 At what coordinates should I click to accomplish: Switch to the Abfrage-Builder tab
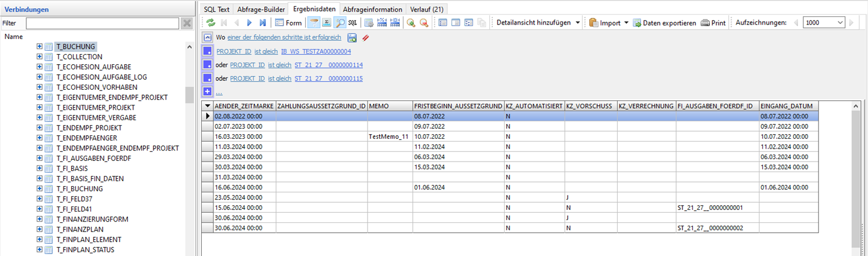tap(261, 9)
